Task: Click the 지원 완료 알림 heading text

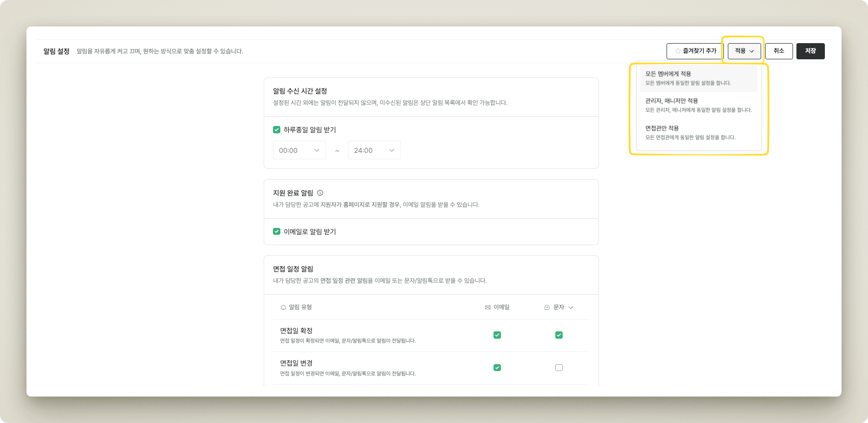Action: [293, 193]
